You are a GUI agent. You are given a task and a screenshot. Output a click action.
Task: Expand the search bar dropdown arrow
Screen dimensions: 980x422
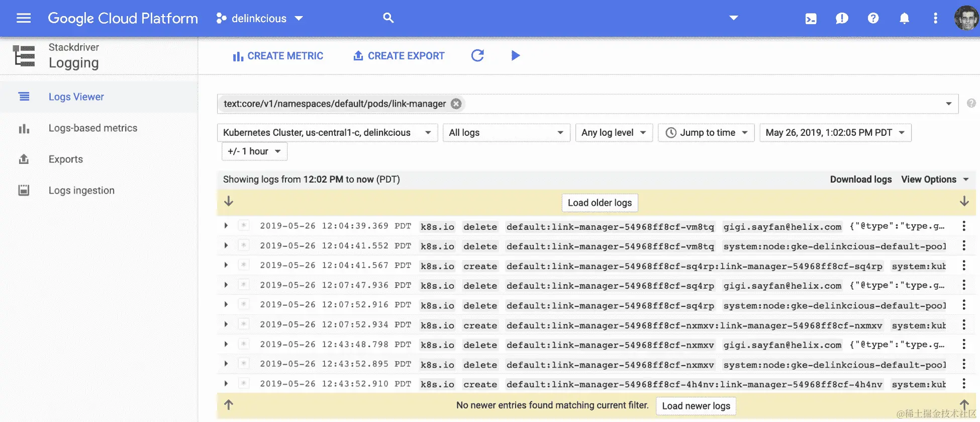click(733, 18)
